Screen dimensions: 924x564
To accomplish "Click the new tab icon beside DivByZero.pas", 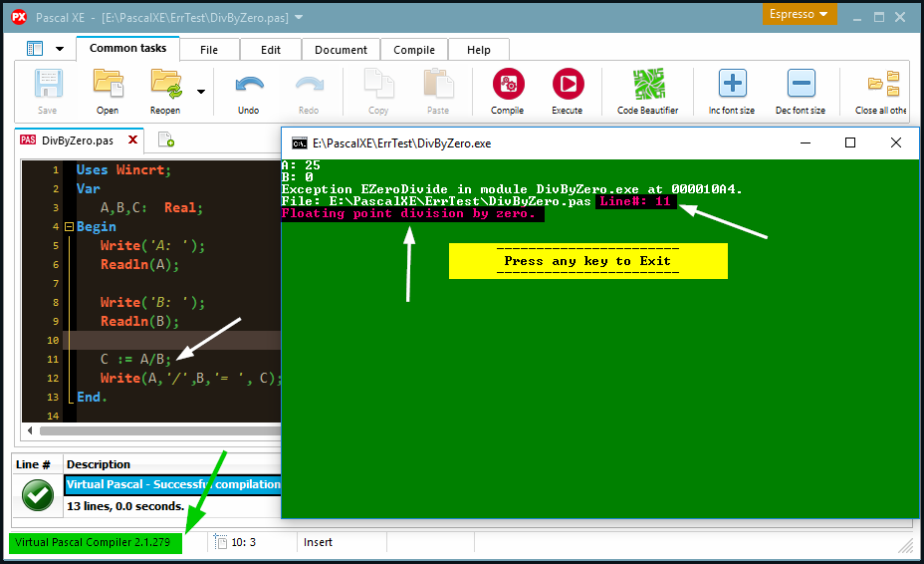I will point(165,141).
